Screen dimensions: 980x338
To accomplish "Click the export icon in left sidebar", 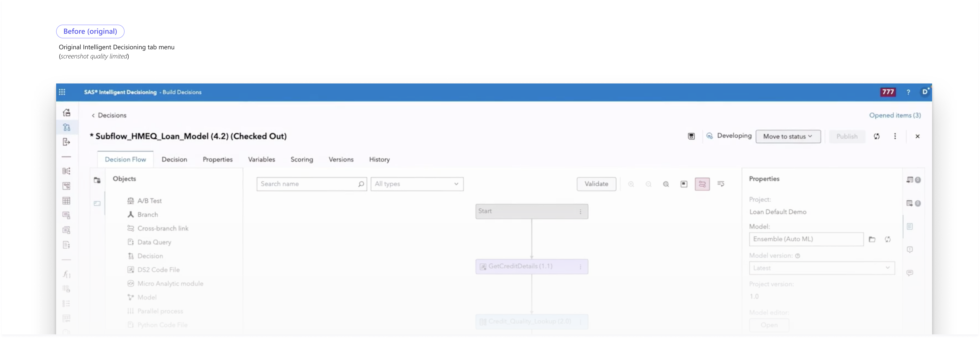I will pos(67,142).
